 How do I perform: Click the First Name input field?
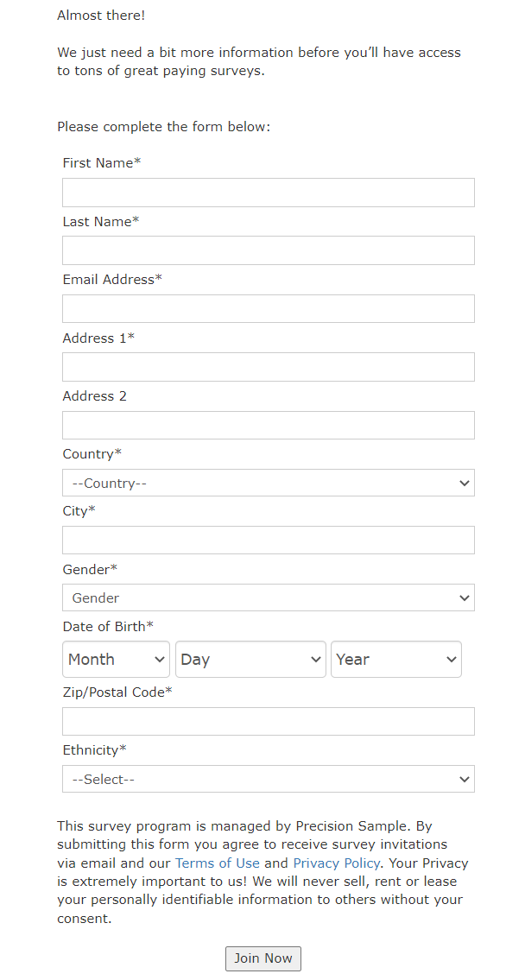pos(268,193)
